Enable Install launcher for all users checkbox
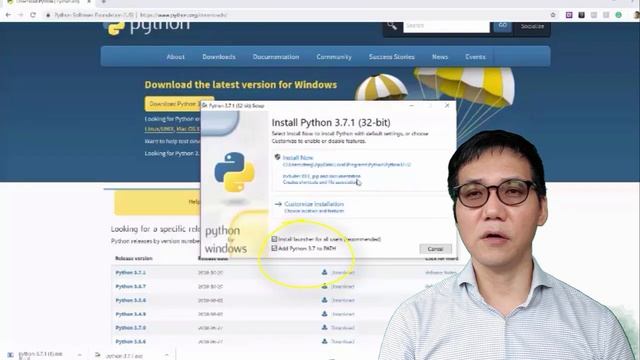 click(274, 239)
